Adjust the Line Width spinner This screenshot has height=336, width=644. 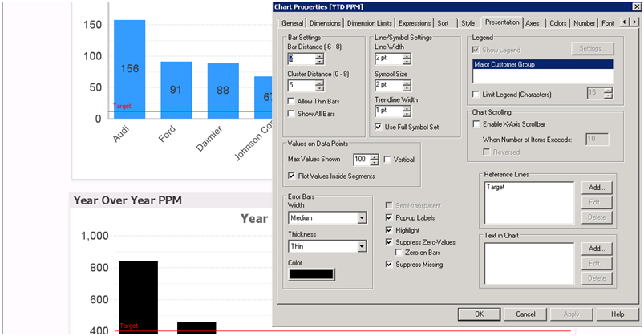(x=407, y=59)
